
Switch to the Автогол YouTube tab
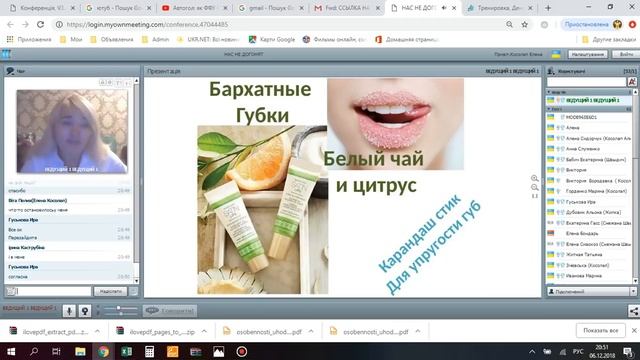(195, 8)
